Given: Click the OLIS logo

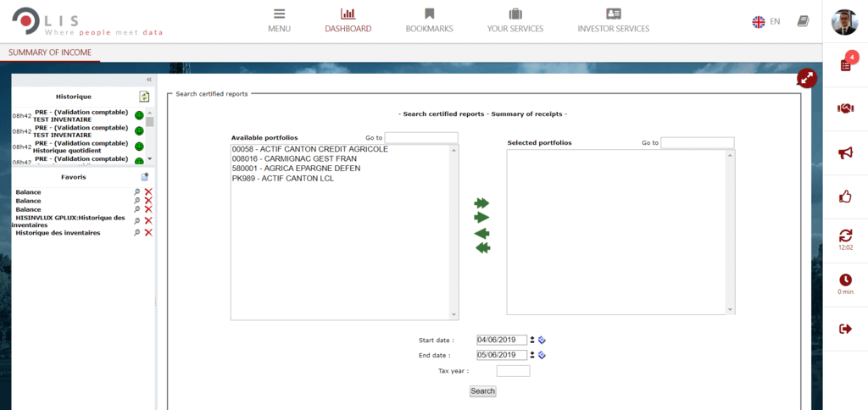Looking at the screenshot, I should click(x=87, y=22).
